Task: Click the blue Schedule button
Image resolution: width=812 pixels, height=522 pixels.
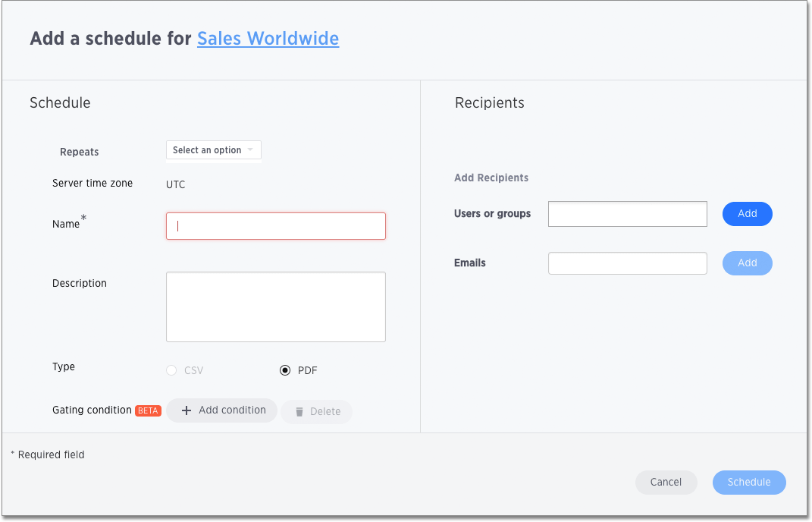Action: point(748,482)
